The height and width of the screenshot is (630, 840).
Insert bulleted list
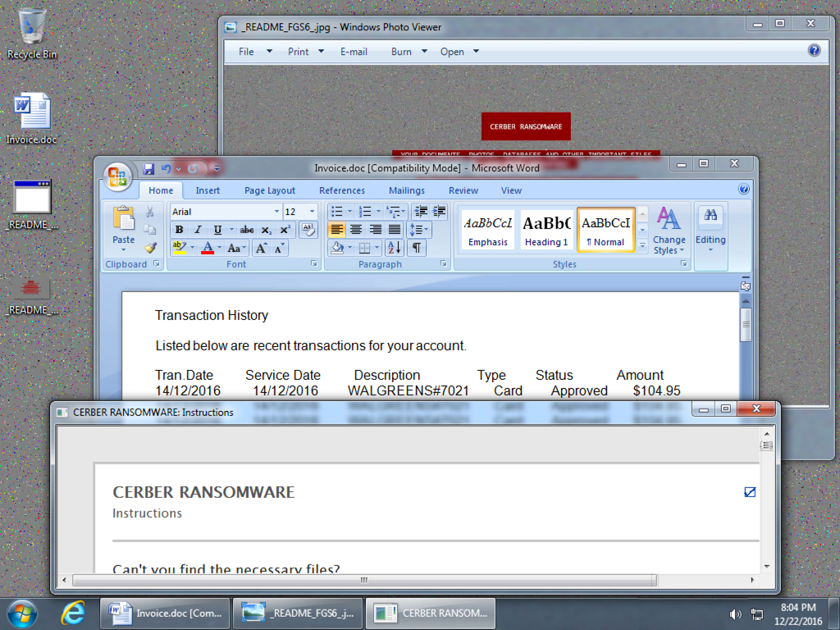pyautogui.click(x=337, y=212)
